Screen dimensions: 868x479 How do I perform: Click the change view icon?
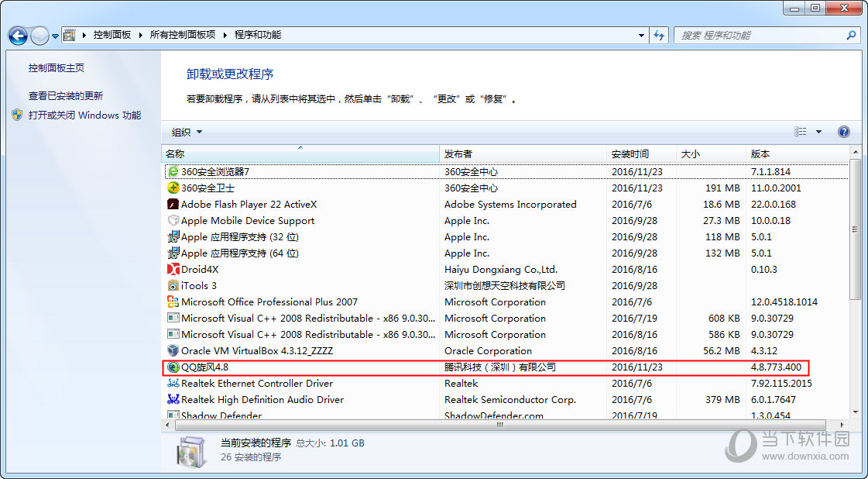(x=801, y=132)
